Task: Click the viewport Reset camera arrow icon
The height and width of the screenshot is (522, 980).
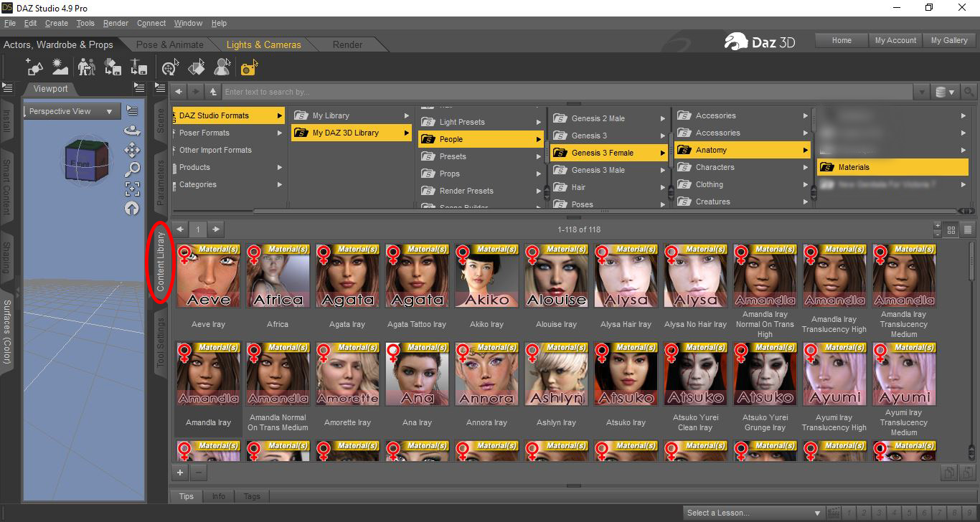Action: click(x=132, y=209)
